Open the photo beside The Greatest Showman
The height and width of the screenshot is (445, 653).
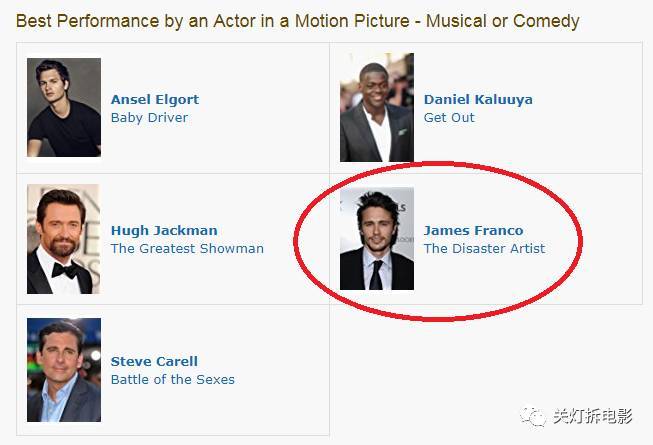(63, 239)
